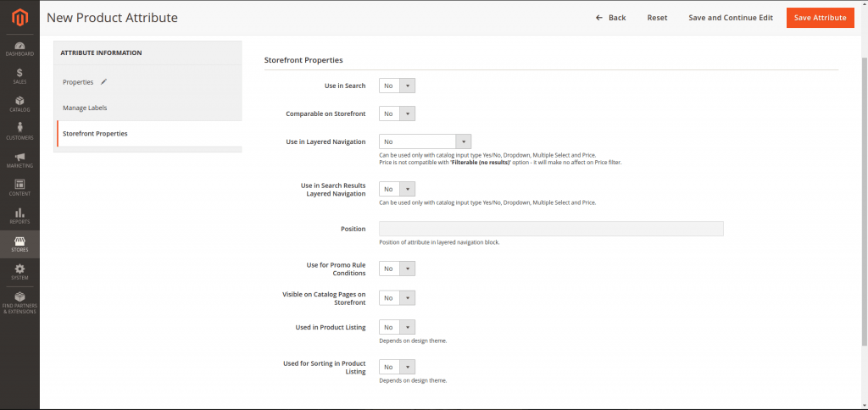Screen dimensions: 868x410
Task: Click the Position input field
Action: (x=550, y=229)
